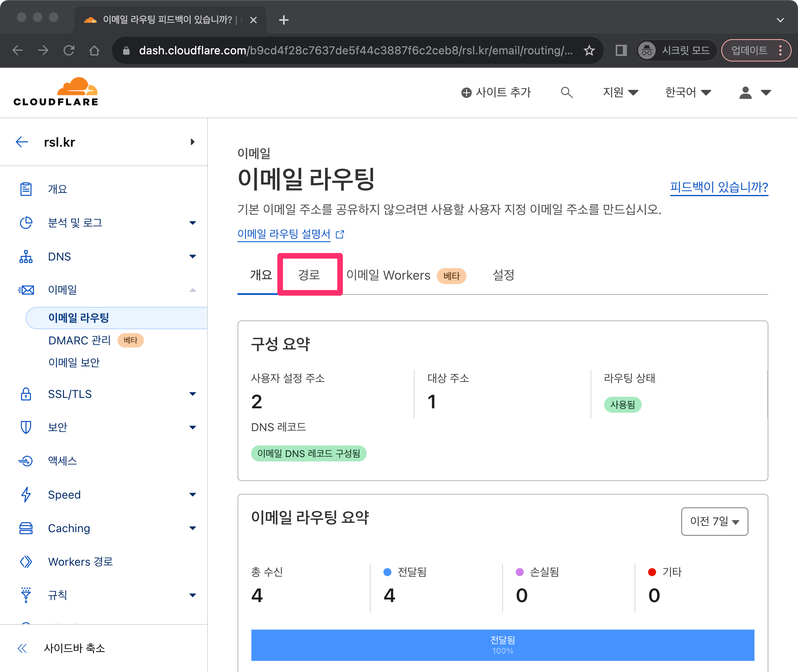Bookmark this page with the star icon
This screenshot has height=672, width=798.
click(x=589, y=50)
